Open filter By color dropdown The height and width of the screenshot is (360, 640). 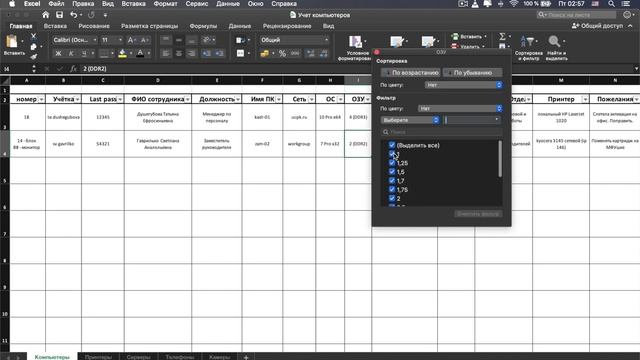tap(460, 109)
